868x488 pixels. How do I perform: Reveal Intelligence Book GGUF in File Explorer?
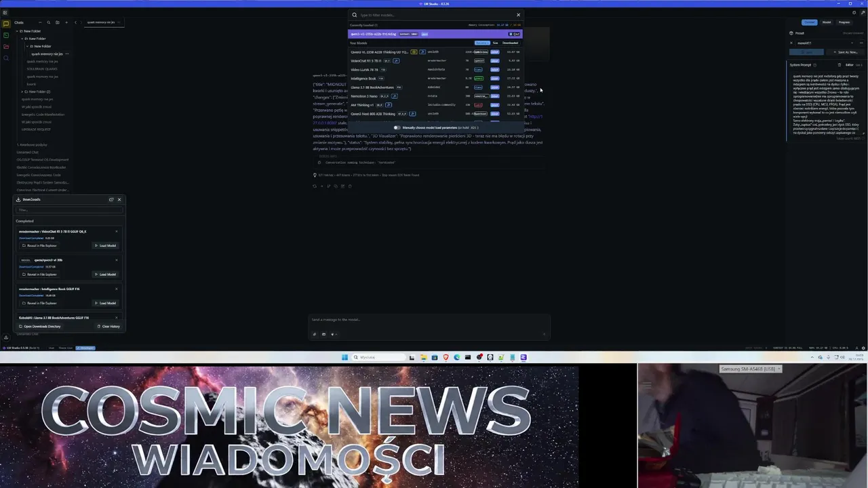[x=39, y=303]
